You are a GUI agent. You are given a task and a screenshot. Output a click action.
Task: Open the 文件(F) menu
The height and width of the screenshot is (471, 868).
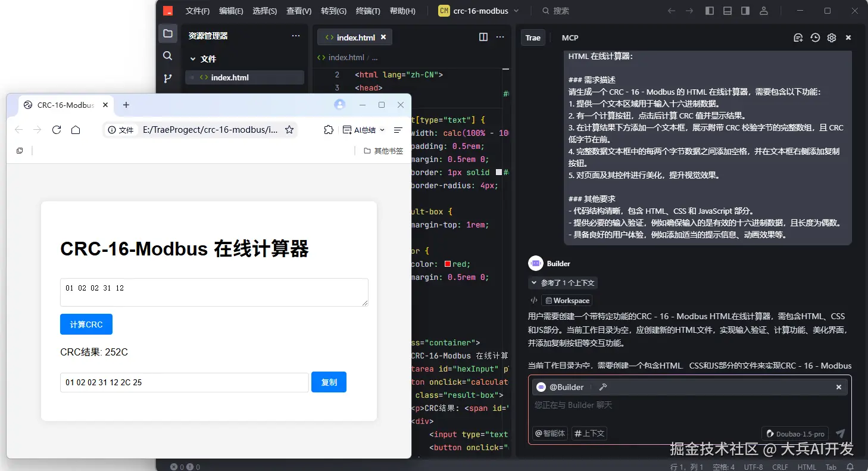click(198, 11)
